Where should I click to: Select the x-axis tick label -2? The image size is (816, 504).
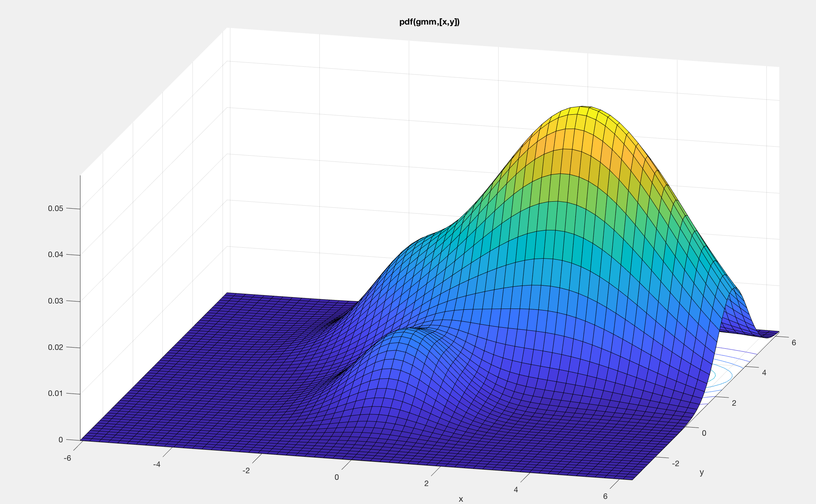(x=246, y=471)
